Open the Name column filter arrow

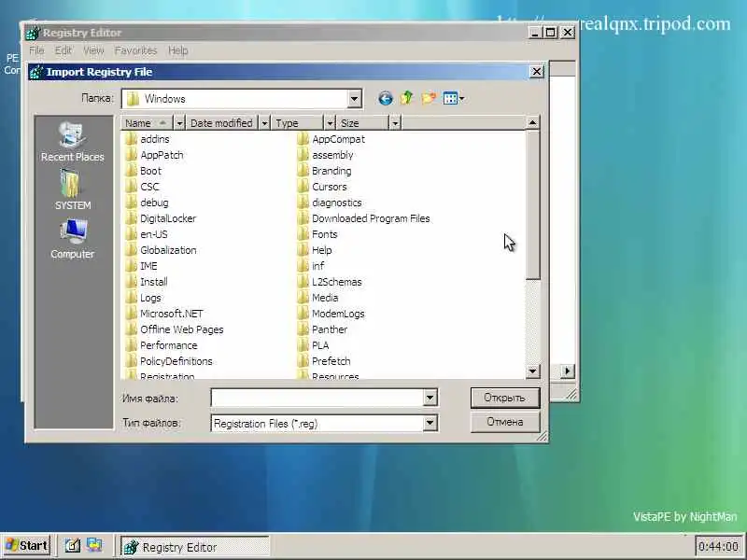[179, 123]
